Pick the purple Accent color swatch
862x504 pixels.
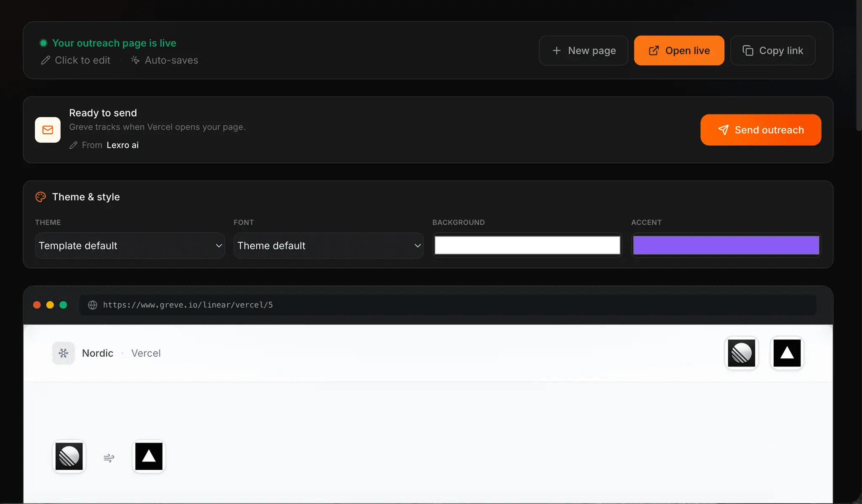click(726, 245)
